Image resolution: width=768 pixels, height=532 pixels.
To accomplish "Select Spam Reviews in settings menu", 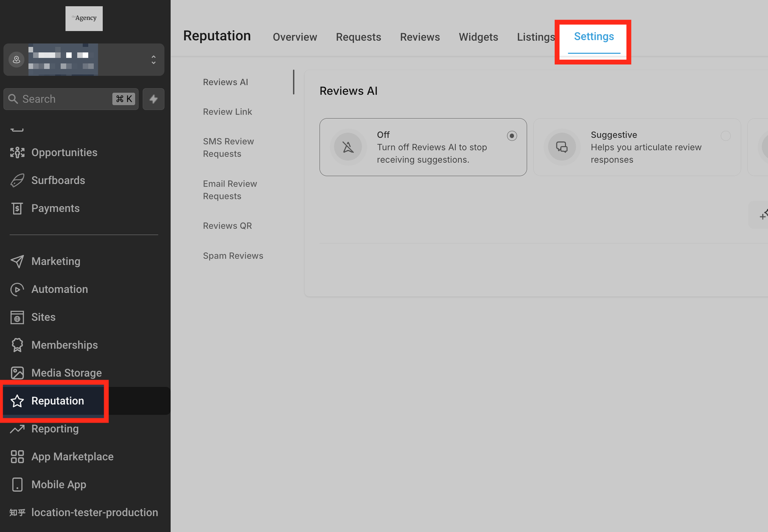I will click(x=233, y=256).
